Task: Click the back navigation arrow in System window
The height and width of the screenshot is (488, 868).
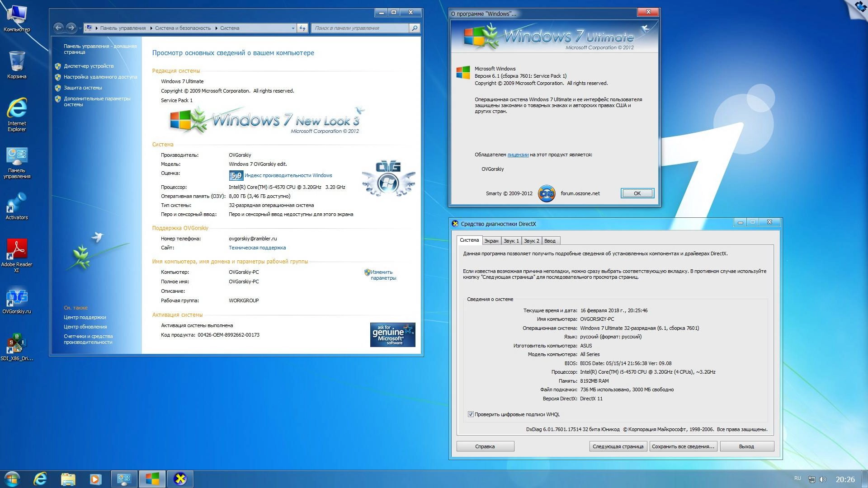Action: [58, 28]
